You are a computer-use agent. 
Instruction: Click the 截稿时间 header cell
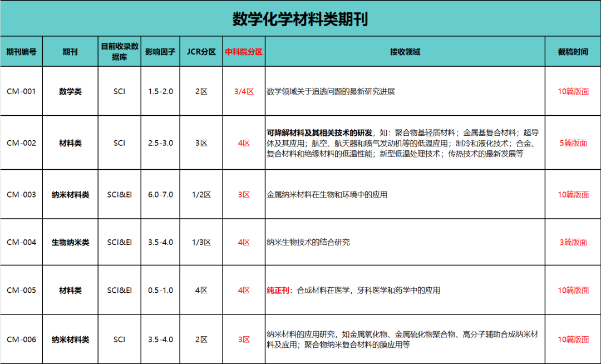573,52
